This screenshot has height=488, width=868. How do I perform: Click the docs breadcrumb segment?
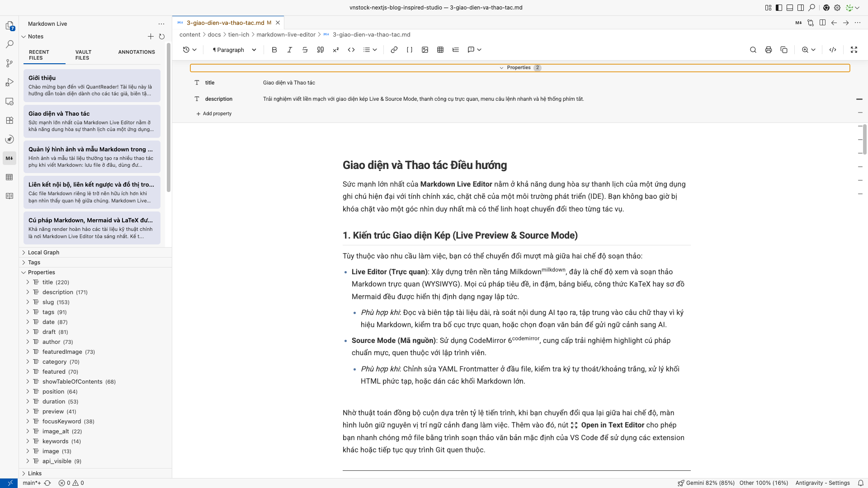tap(214, 35)
